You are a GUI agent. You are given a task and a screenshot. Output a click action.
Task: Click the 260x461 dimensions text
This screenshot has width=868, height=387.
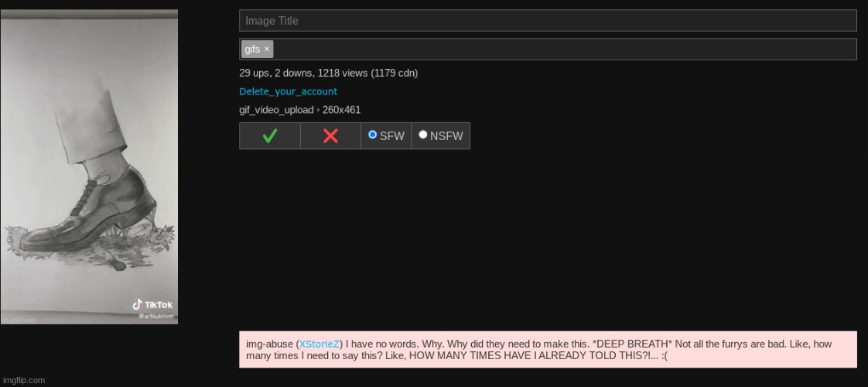pyautogui.click(x=341, y=110)
